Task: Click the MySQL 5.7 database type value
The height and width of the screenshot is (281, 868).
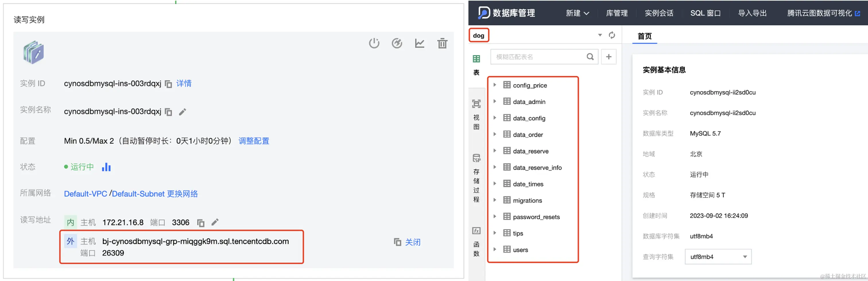Action: (x=705, y=133)
